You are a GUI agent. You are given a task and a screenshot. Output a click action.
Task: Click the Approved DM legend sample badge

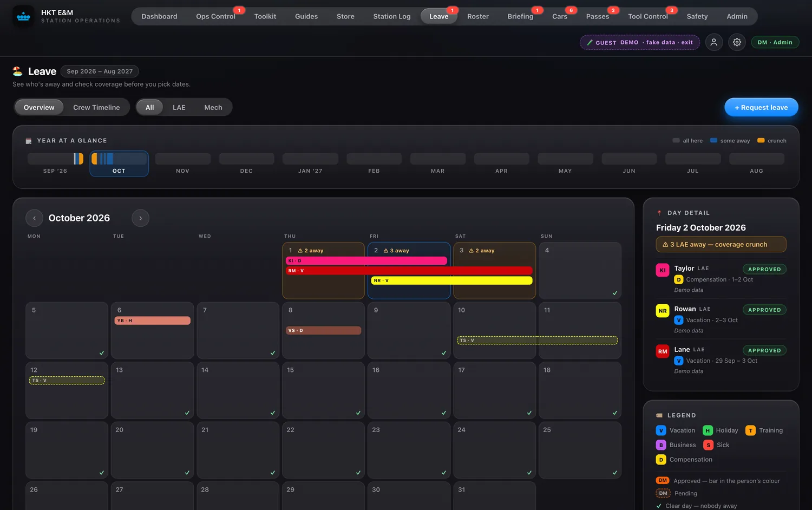(663, 481)
